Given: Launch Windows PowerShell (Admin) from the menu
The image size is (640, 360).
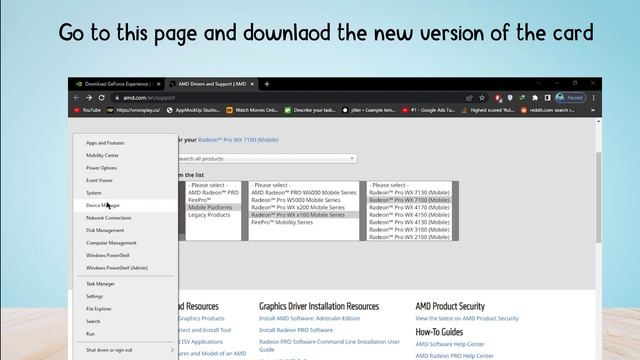Looking at the screenshot, I should click(x=126, y=268).
